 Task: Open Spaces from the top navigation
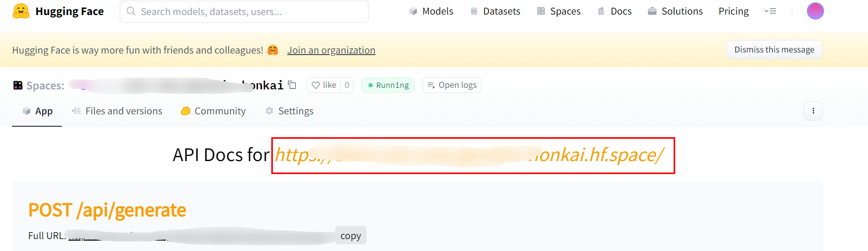(x=559, y=11)
